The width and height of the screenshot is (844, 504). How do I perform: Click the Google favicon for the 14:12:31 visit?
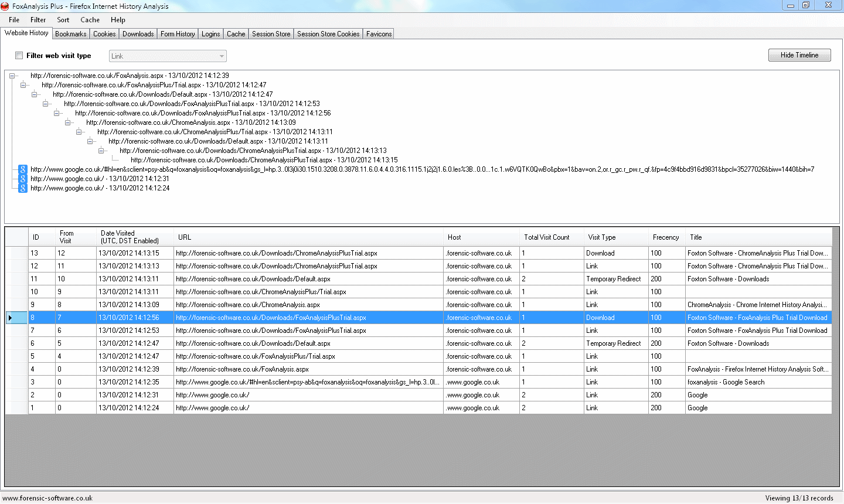pyautogui.click(x=23, y=179)
